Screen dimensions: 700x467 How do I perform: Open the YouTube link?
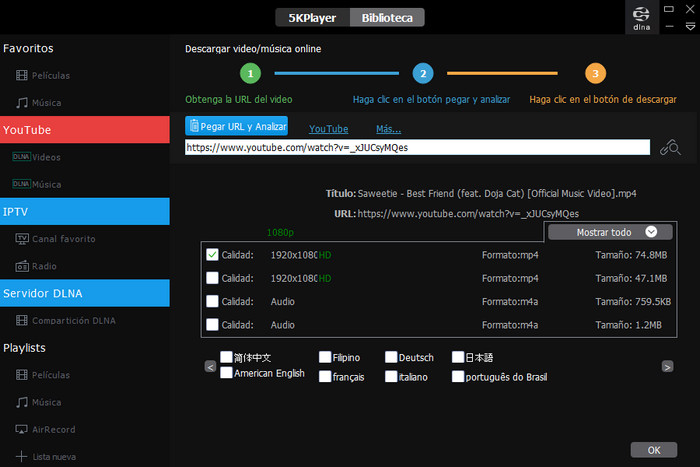[x=329, y=129]
